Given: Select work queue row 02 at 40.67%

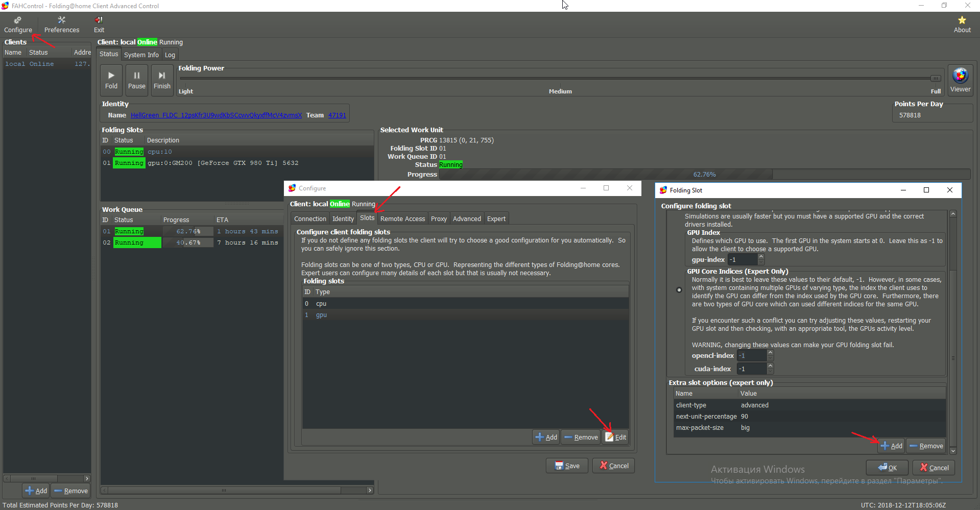Looking at the screenshot, I should point(192,242).
